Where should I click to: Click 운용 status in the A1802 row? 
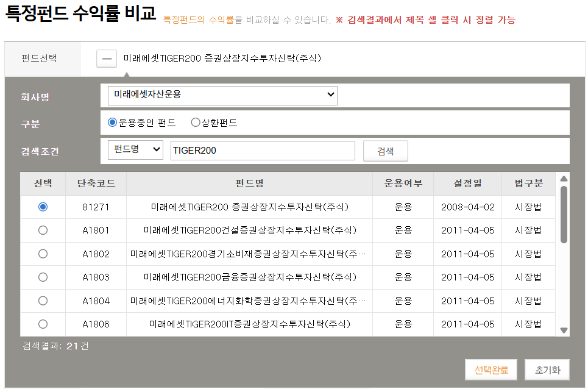click(x=403, y=254)
